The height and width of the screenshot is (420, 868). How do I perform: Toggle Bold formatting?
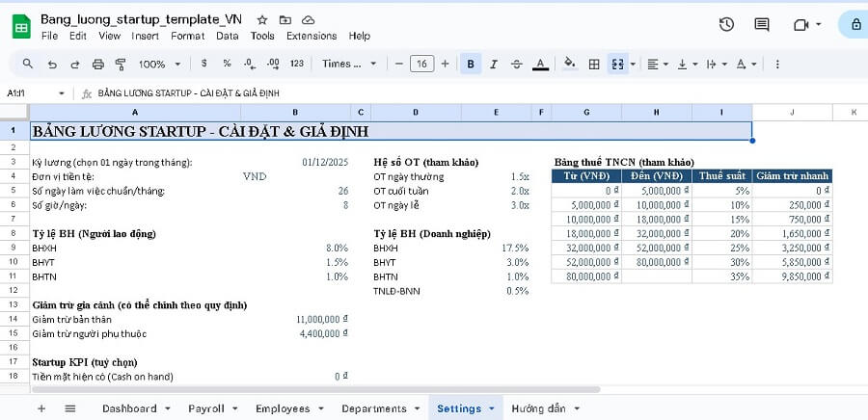(471, 65)
